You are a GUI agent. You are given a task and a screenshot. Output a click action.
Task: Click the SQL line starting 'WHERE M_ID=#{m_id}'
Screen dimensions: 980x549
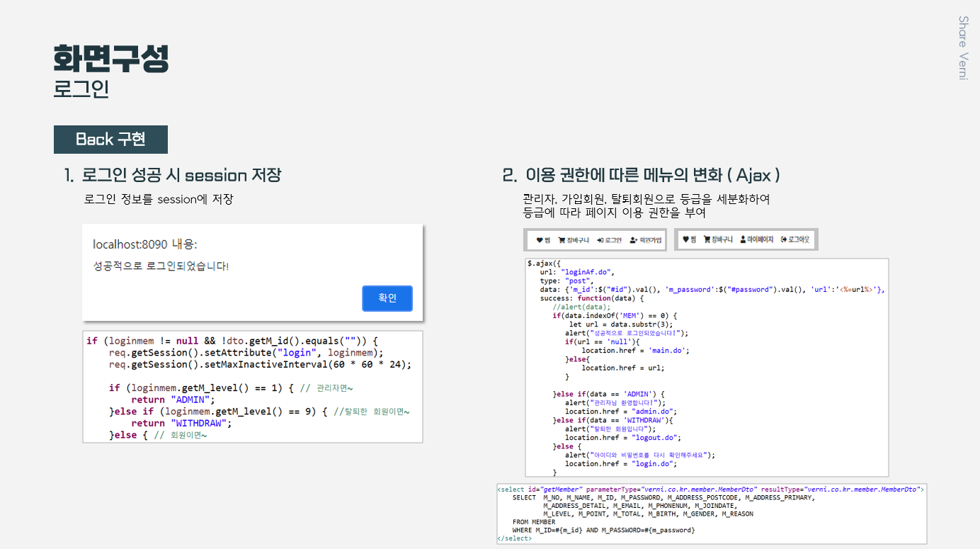point(603,530)
